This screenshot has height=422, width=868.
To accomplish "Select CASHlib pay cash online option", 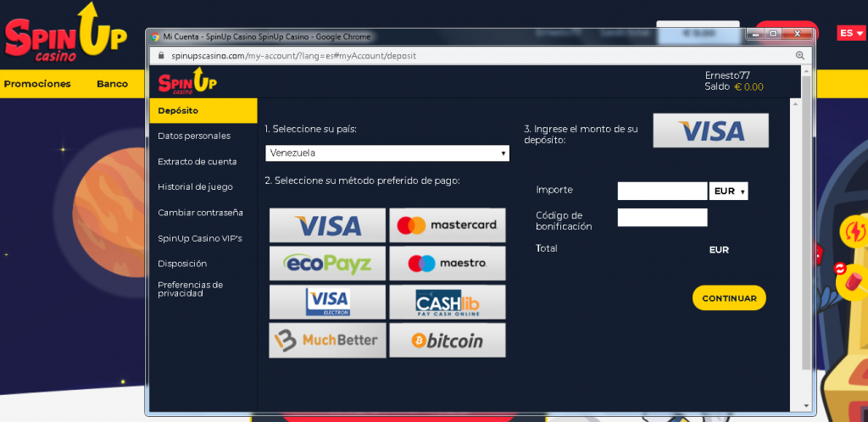I will click(448, 302).
